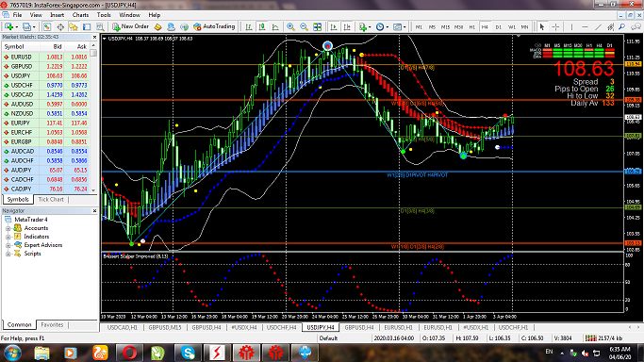Image resolution: width=644 pixels, height=362 pixels.
Task: Expand the Indicators tree node
Action: pyautogui.click(x=8, y=237)
